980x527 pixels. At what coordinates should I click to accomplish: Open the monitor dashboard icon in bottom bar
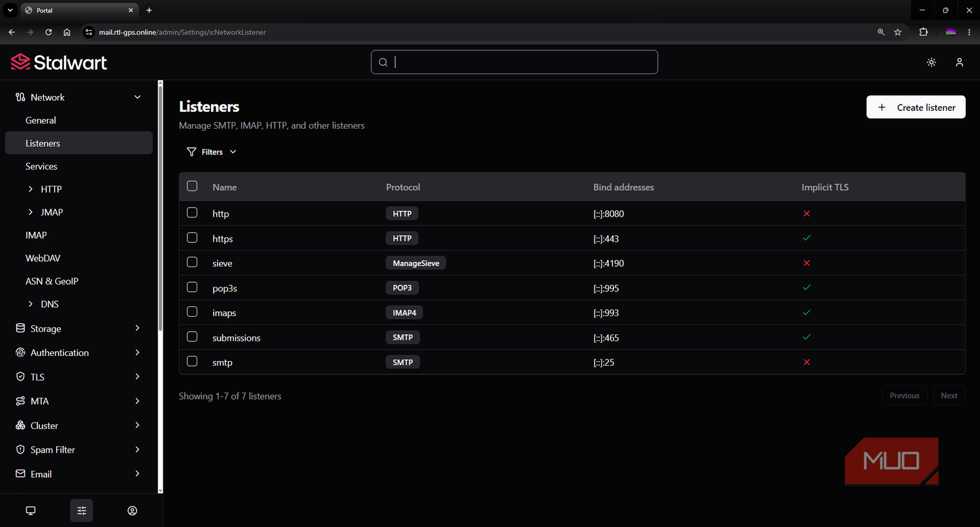click(31, 511)
